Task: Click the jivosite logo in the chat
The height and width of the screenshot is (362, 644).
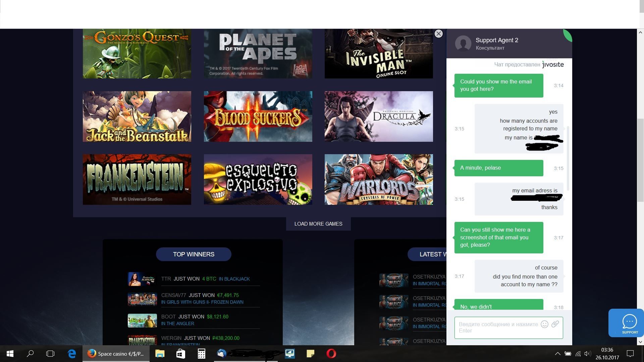Action: [553, 64]
